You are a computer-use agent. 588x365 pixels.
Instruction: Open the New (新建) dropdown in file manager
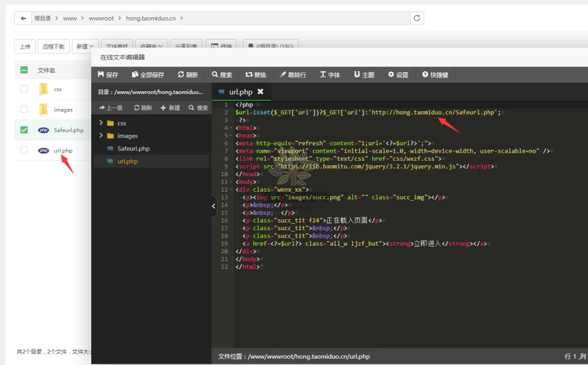(x=85, y=46)
